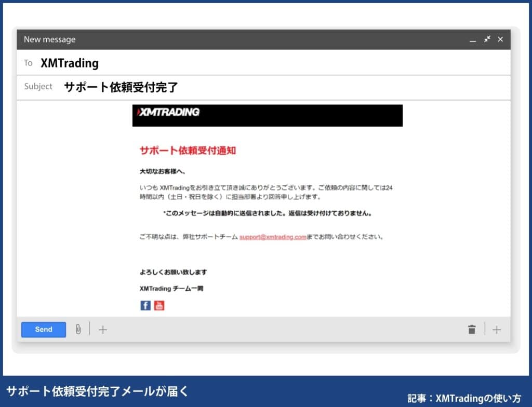This screenshot has height=407, width=532.
Task: Click the closing text よろしくお願い致します
Action: (x=174, y=272)
